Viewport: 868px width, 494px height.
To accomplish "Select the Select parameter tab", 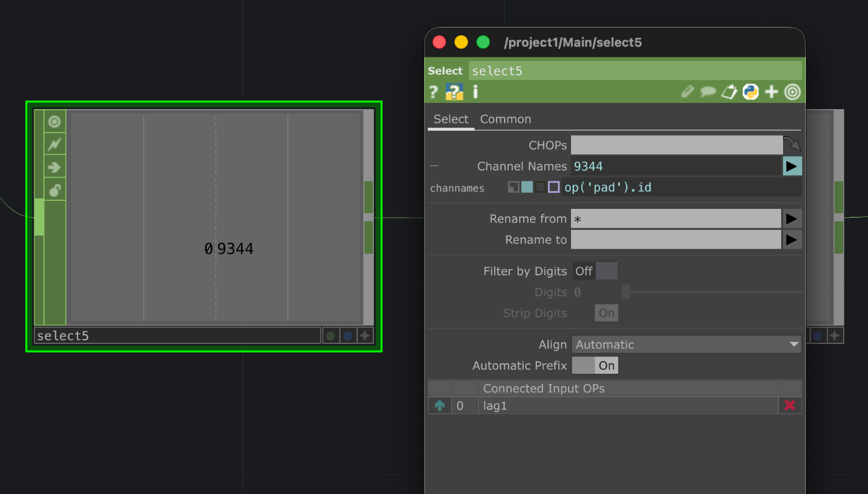I will pos(451,119).
